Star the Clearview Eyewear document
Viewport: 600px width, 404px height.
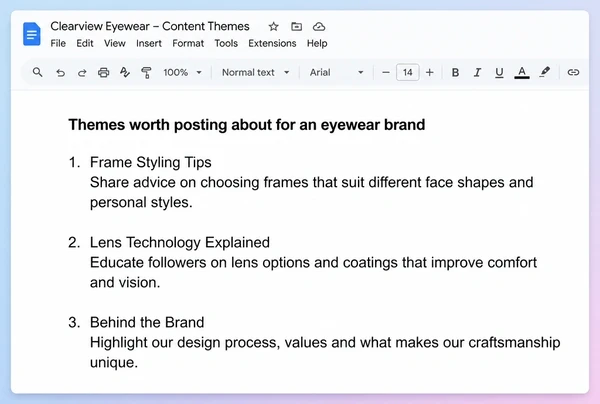(x=273, y=26)
